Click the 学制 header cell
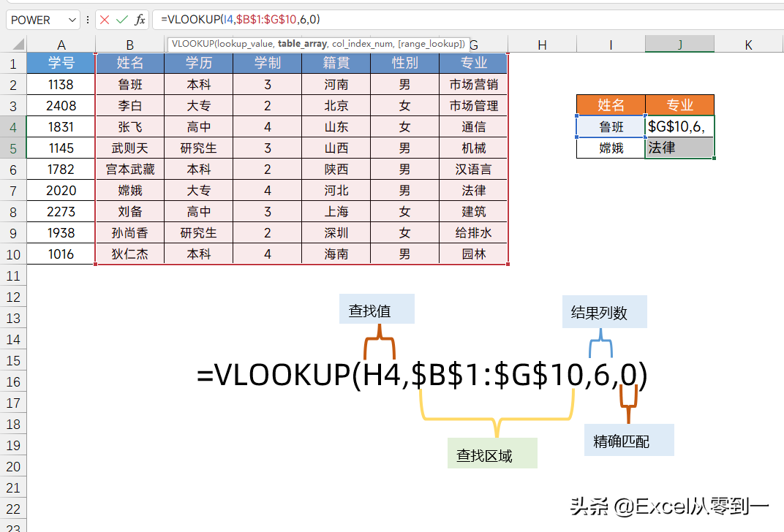 tap(267, 63)
